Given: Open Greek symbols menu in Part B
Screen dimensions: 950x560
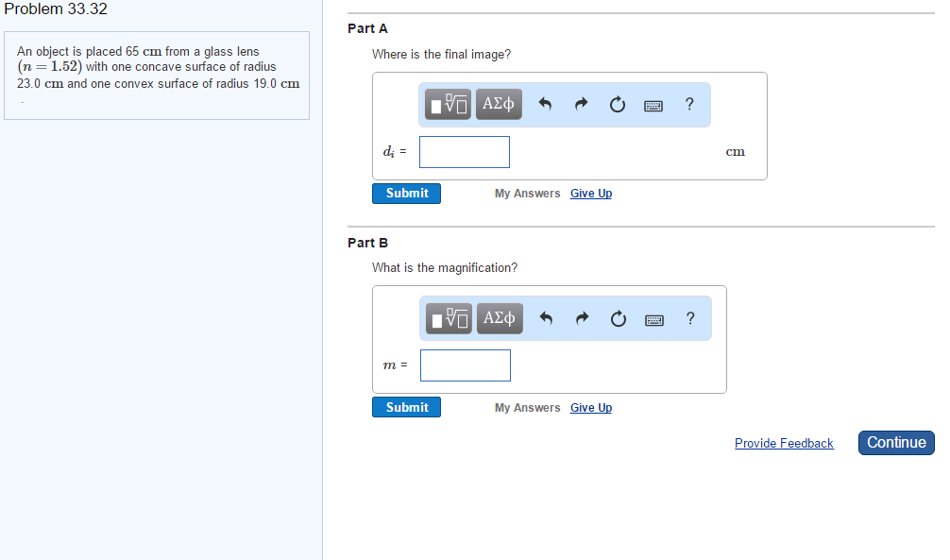Looking at the screenshot, I should click(499, 319).
